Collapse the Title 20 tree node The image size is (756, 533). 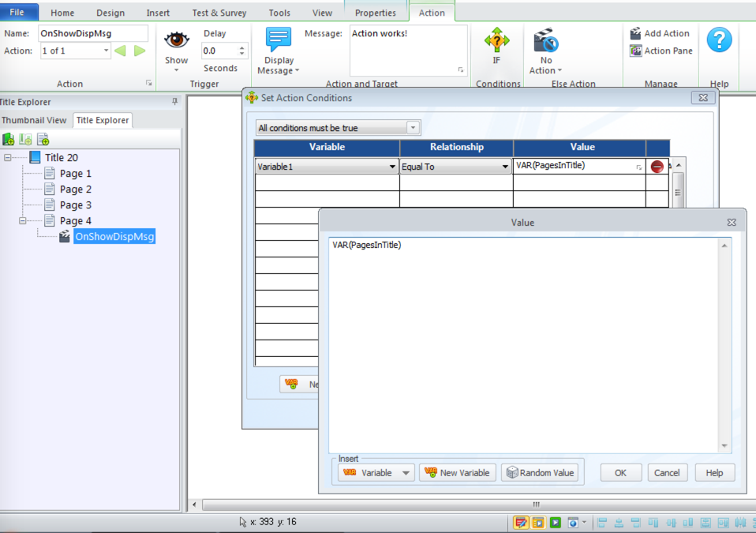tap(8, 158)
